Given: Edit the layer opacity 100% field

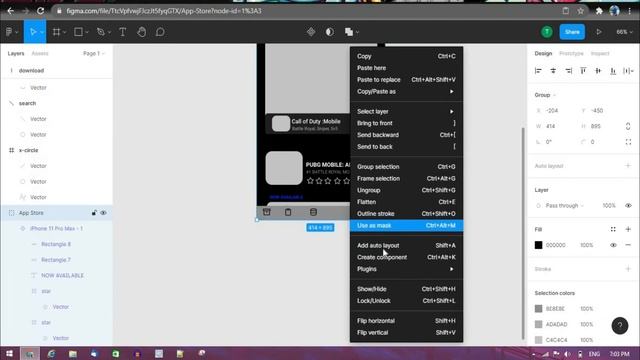Looking at the screenshot, I should [x=609, y=206].
